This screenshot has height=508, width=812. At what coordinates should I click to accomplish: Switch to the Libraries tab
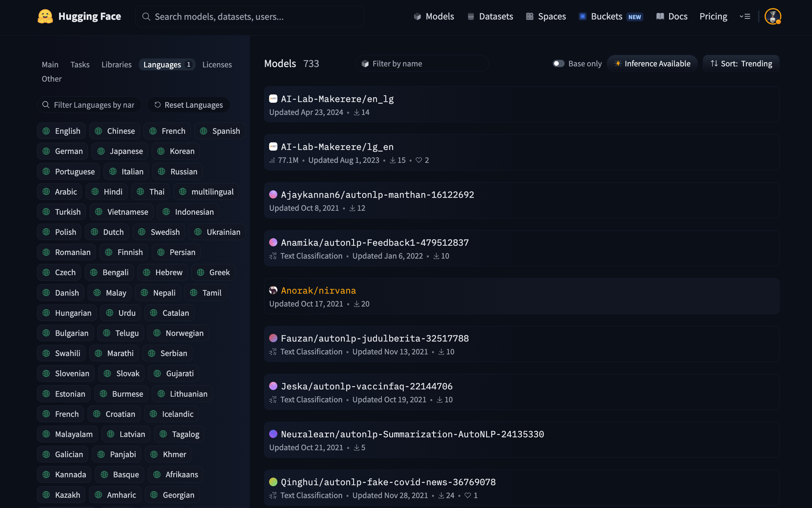pos(116,64)
